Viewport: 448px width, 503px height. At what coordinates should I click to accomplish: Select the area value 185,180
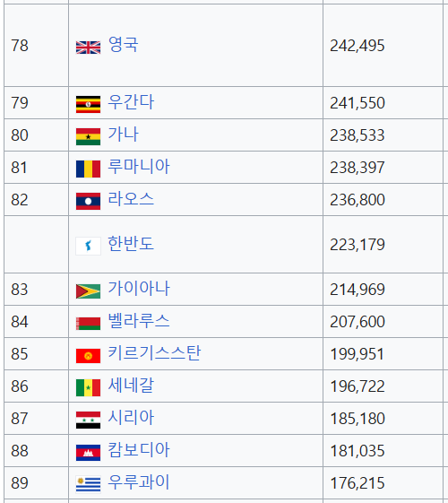(x=358, y=419)
